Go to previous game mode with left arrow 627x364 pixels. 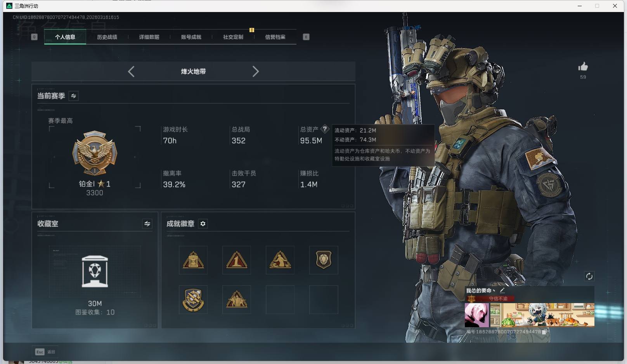[131, 71]
